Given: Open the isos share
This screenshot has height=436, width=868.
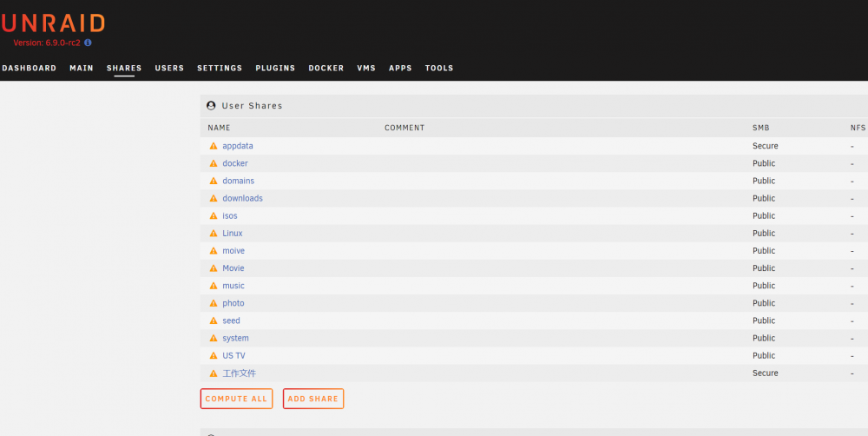Looking at the screenshot, I should click(230, 216).
